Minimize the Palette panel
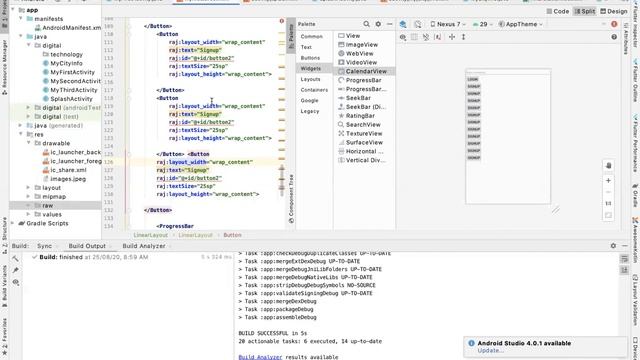The height and width of the screenshot is (360, 640). 389,24
